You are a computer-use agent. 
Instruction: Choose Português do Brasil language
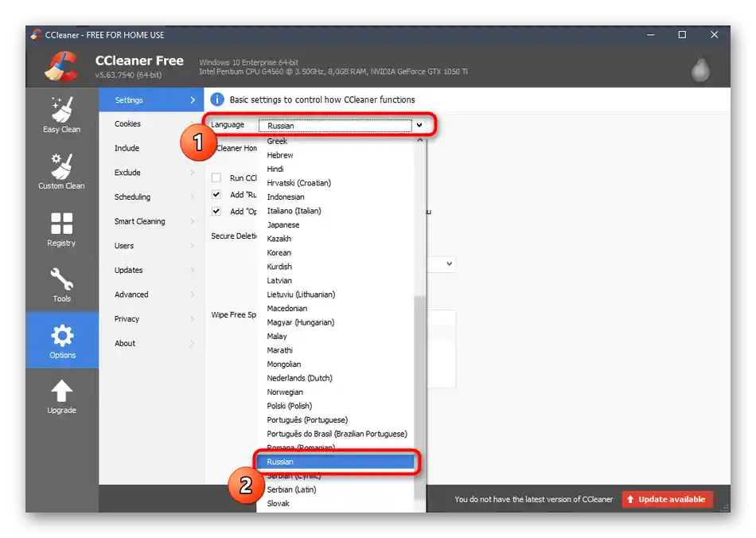tap(335, 435)
